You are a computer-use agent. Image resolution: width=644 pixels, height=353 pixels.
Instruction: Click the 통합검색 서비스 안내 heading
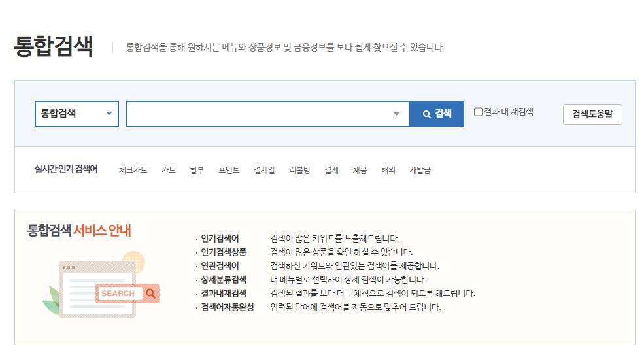(x=79, y=230)
